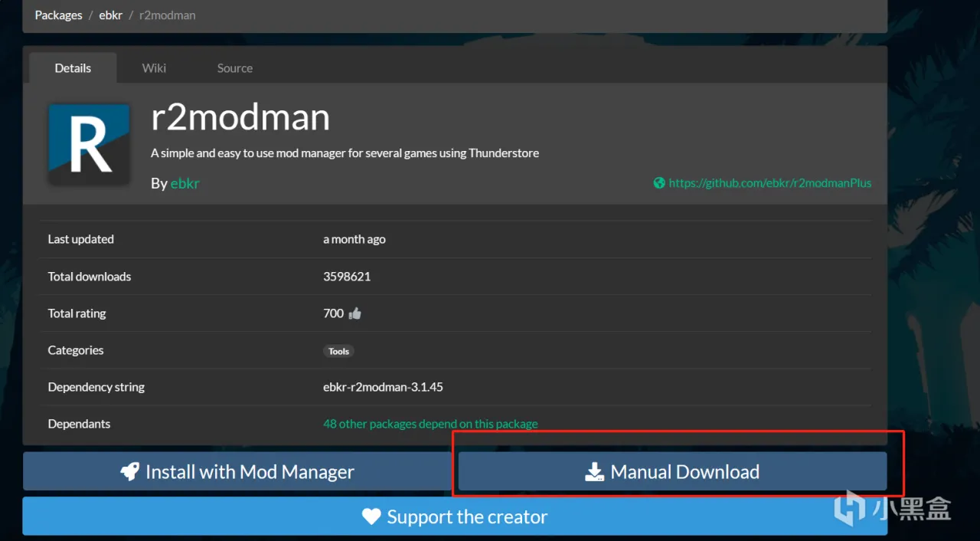Click the package description about Thunderstore
This screenshot has height=541, width=980.
345,153
